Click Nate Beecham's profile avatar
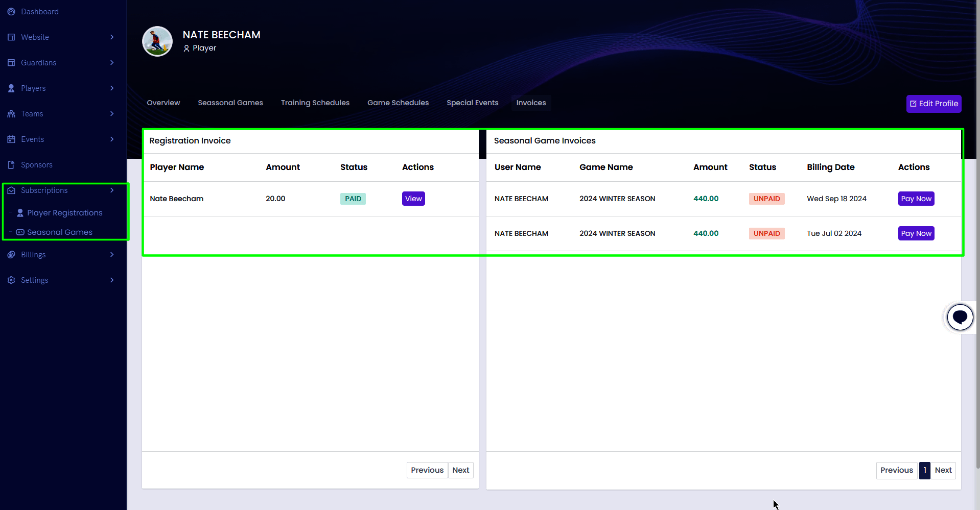The image size is (980, 510). (157, 41)
